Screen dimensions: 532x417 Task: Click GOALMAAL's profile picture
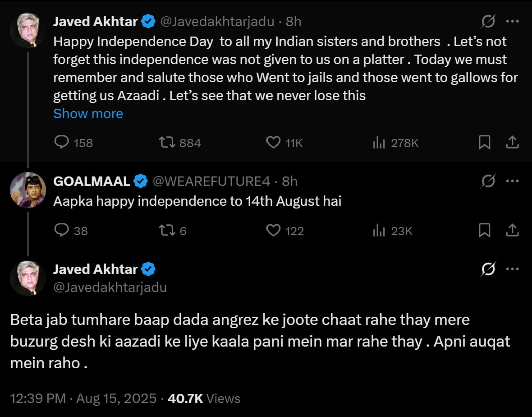click(28, 190)
